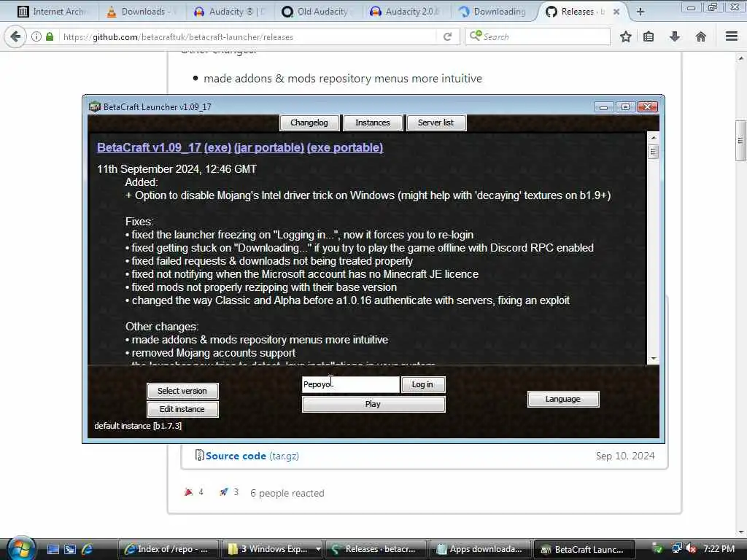Click the BetaCraft v1.09_17 (exe) link
The image size is (747, 560).
tap(164, 147)
